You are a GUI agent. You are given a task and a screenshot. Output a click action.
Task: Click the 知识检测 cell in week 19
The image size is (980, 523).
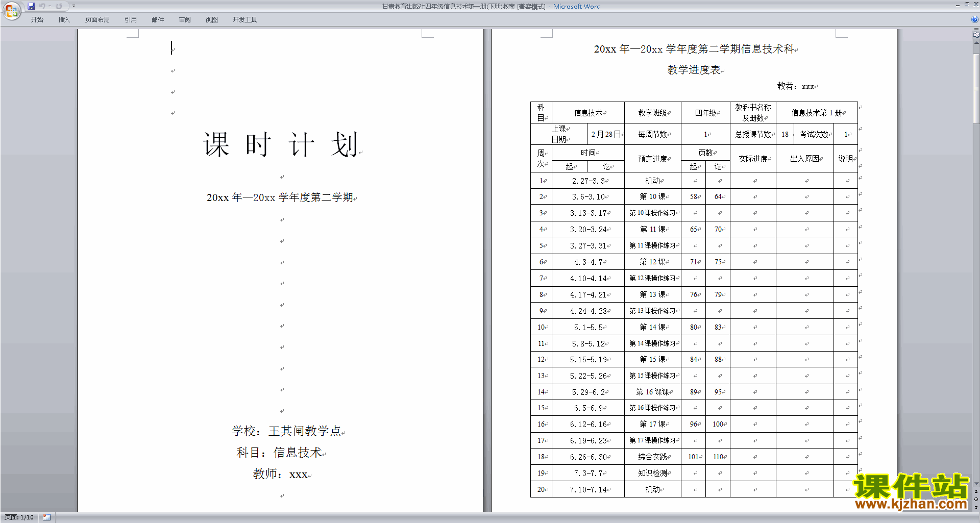[x=652, y=473]
